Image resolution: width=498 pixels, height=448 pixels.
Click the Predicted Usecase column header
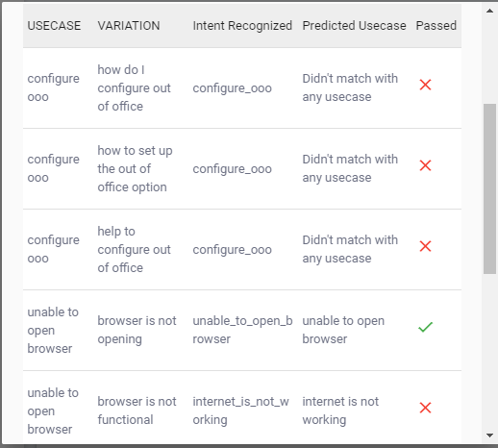354,26
